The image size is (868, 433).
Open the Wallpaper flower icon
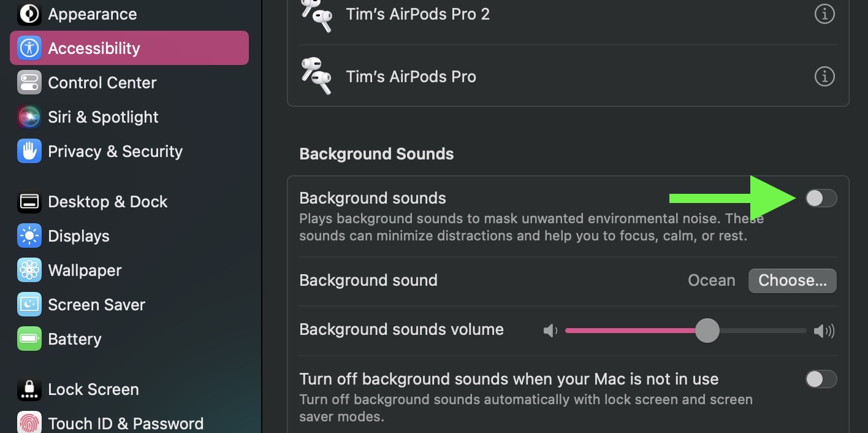coord(29,270)
